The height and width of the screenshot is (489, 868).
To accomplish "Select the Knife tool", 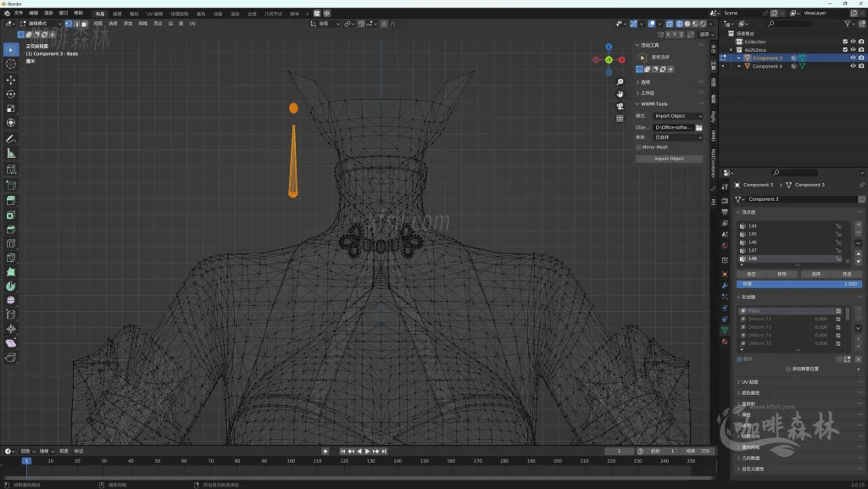I will 10,258.
